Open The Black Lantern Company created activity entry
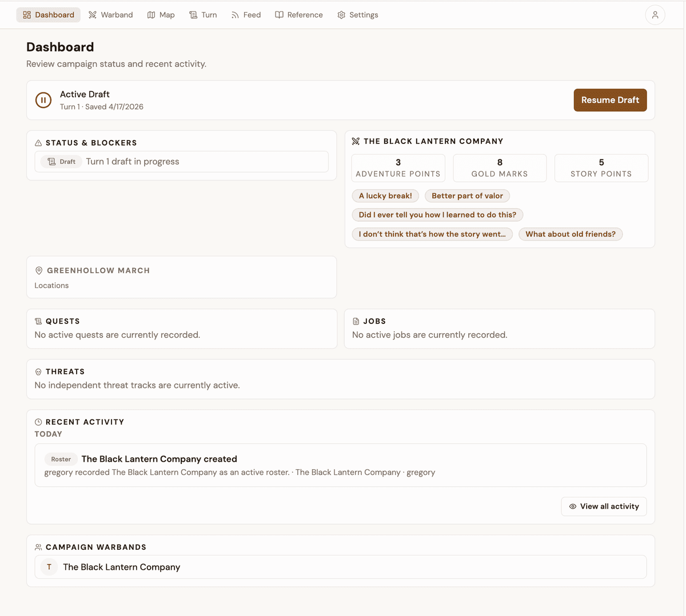 (x=341, y=465)
